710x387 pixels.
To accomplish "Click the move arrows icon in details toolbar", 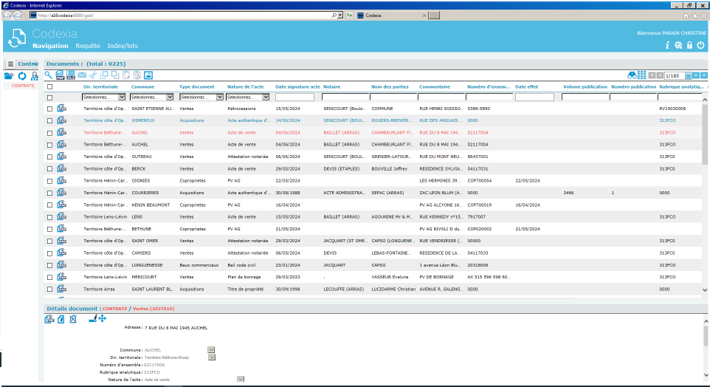I will coord(102,319).
